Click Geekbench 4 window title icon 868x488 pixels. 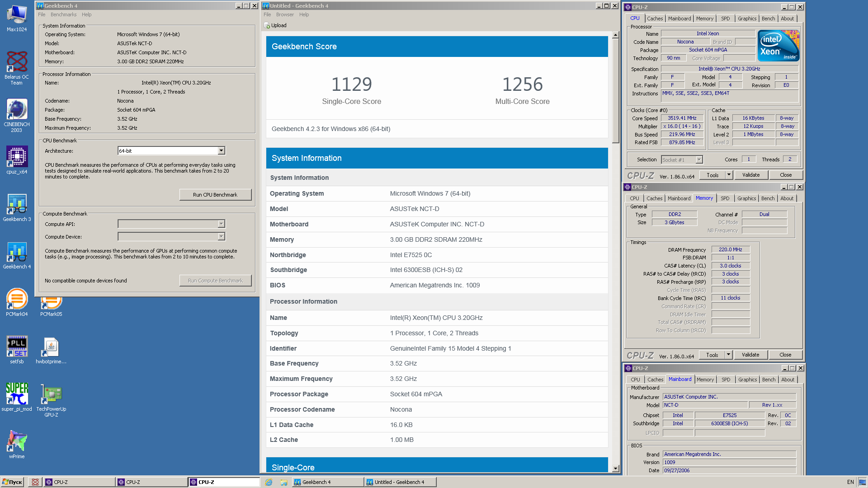tap(40, 6)
